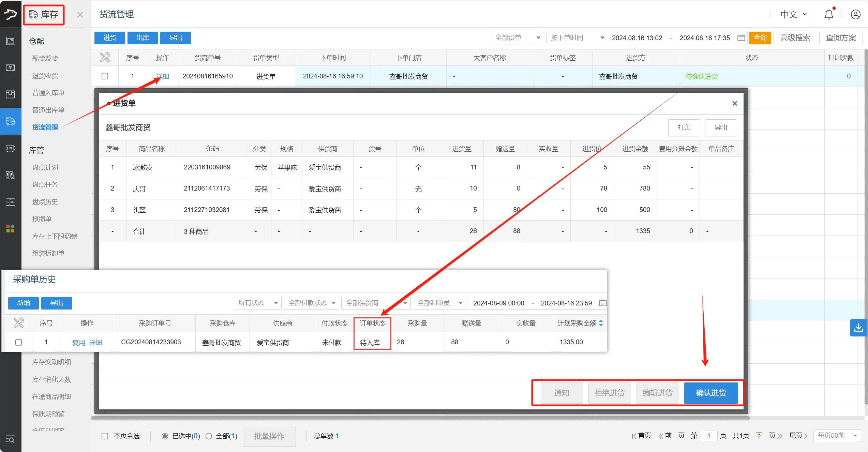Image resolution: width=868 pixels, height=452 pixels.
Task: Open the notification bell
Action: click(x=828, y=14)
